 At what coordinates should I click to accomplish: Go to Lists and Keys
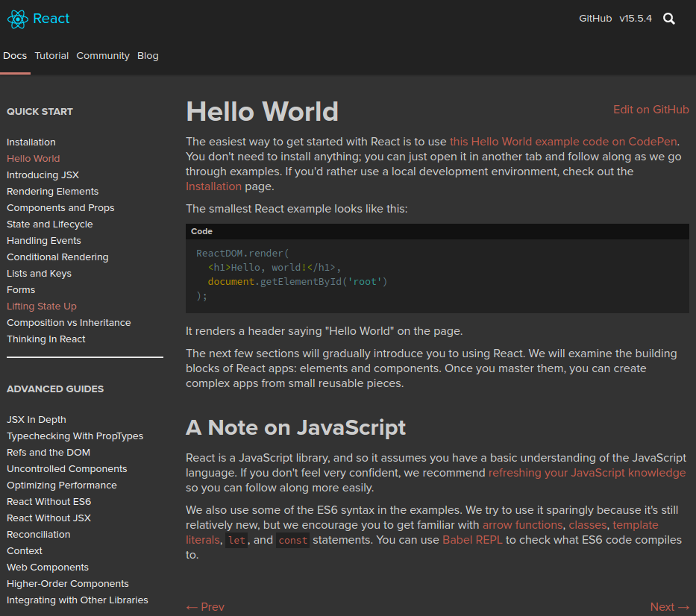[x=39, y=274]
